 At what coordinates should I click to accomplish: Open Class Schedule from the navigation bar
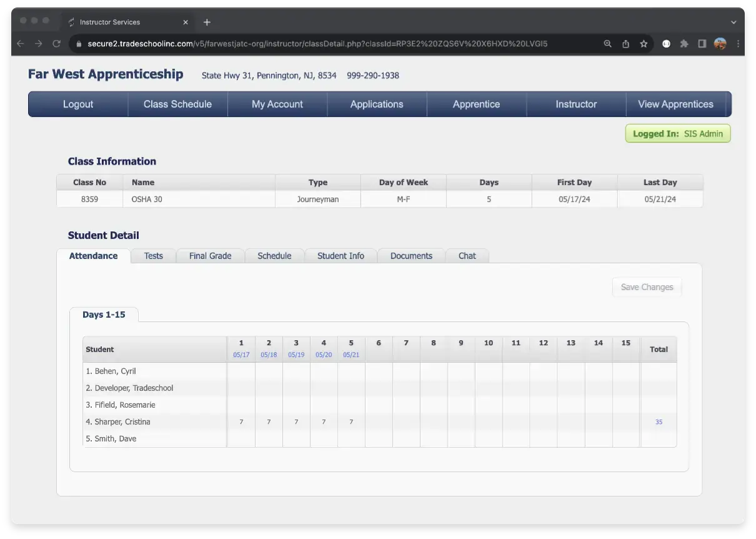177,104
